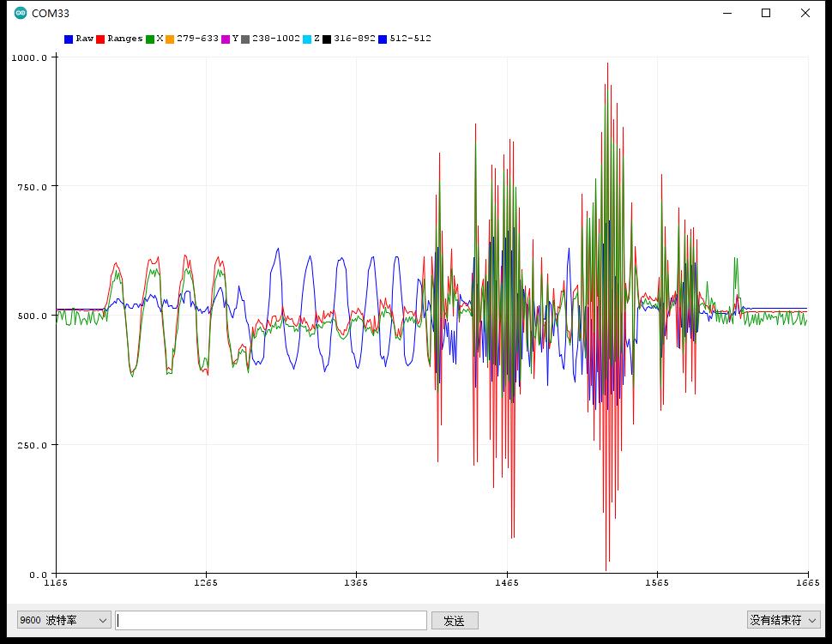
Task: Open the line ending dropdown 没有结束符
Action: pos(783,620)
